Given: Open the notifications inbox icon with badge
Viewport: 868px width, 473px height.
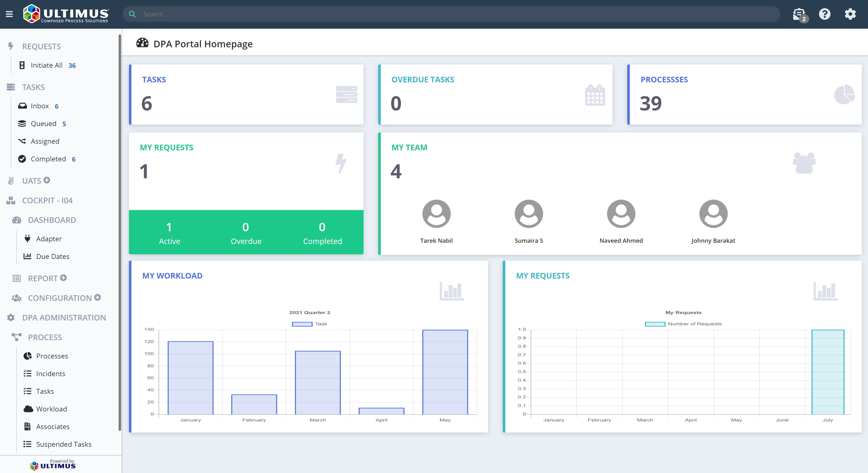Looking at the screenshot, I should [x=799, y=14].
